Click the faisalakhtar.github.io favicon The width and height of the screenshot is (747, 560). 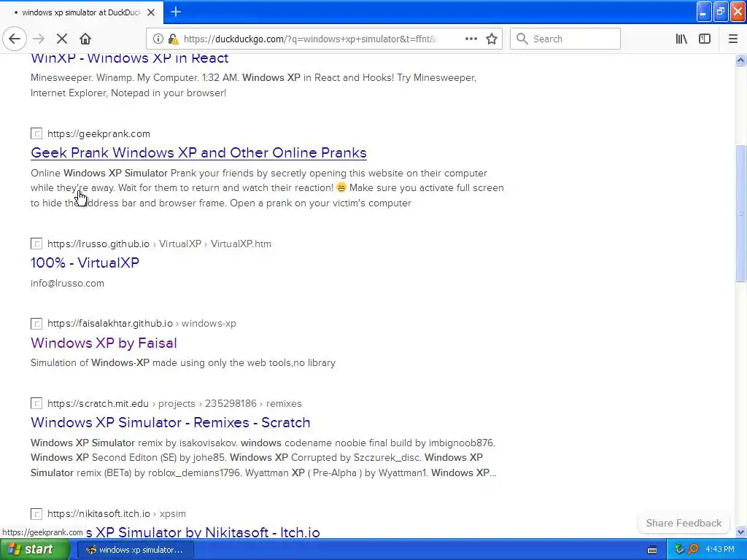(x=36, y=324)
